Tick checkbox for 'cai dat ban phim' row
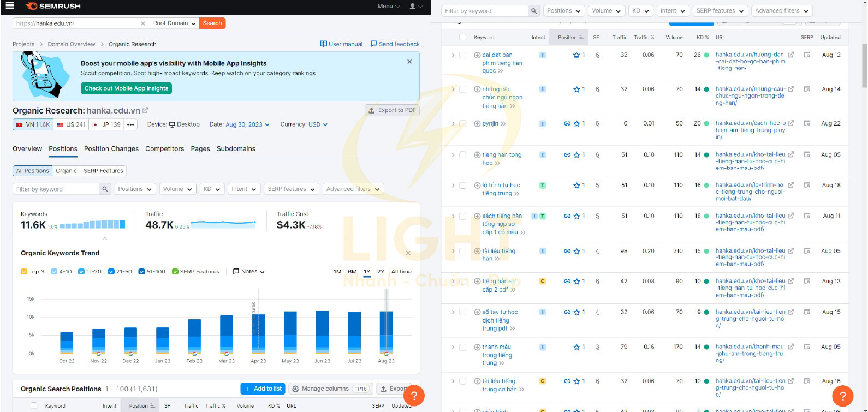This screenshot has height=412, width=868. pyautogui.click(x=462, y=55)
